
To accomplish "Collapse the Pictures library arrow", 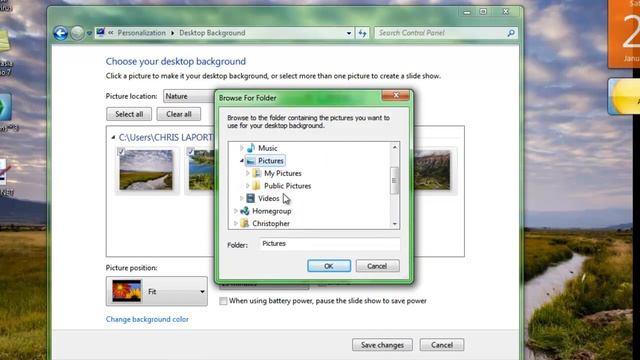I will tap(241, 161).
